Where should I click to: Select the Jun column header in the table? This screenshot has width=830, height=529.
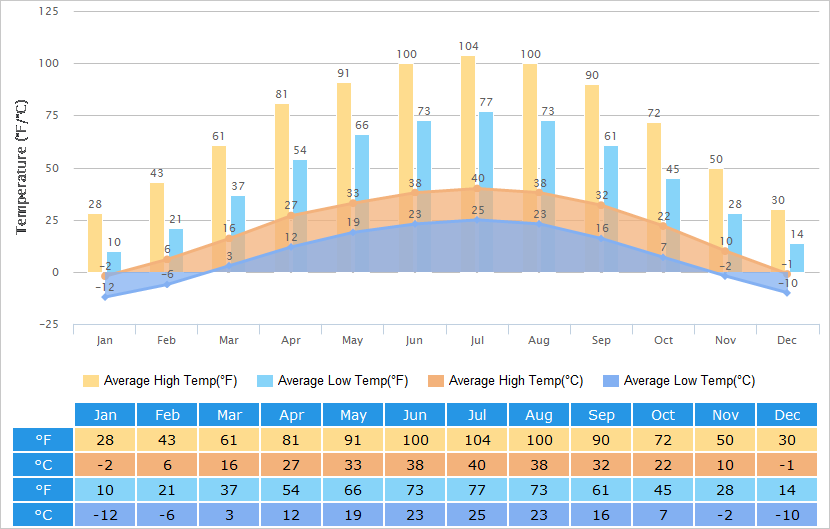click(415, 415)
